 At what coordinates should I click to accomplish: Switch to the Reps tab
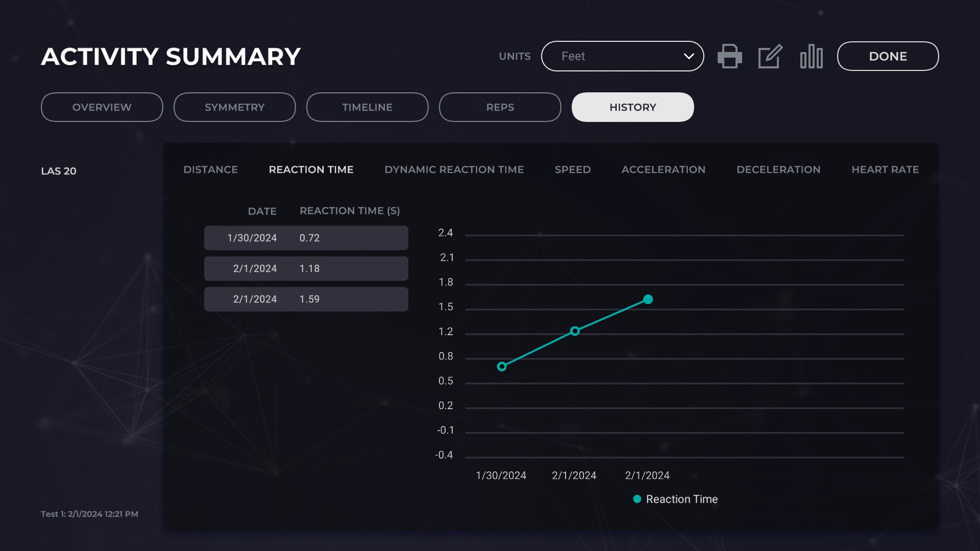coord(500,107)
